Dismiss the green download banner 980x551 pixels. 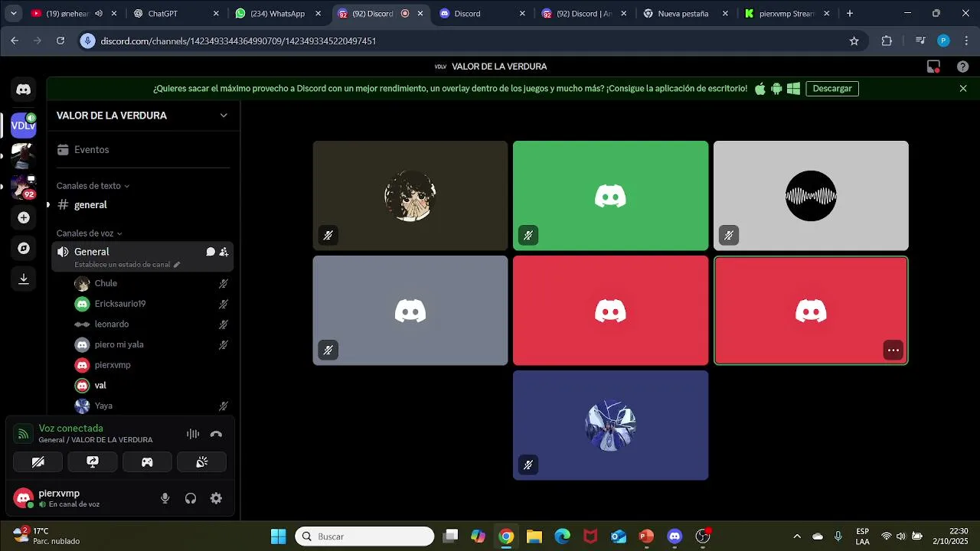pyautogui.click(x=963, y=89)
